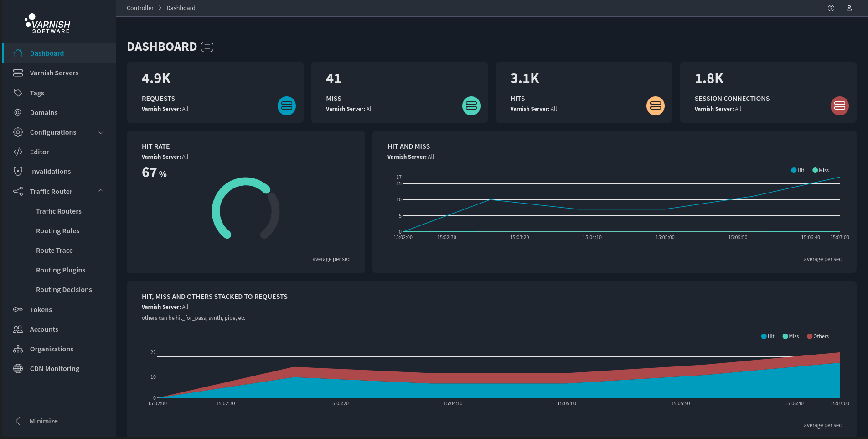Toggle the Hit series in Hit and Miss legend
868x439 pixels.
pos(797,170)
